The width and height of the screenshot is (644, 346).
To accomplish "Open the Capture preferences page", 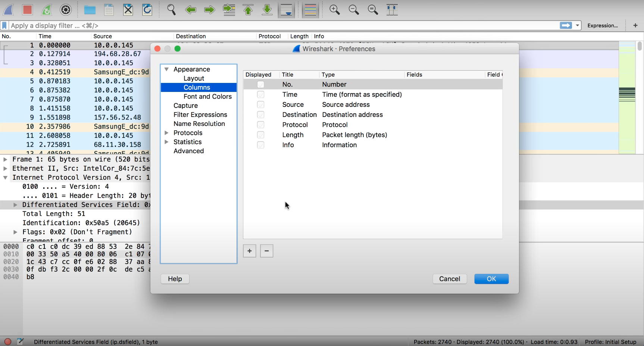I will point(185,106).
